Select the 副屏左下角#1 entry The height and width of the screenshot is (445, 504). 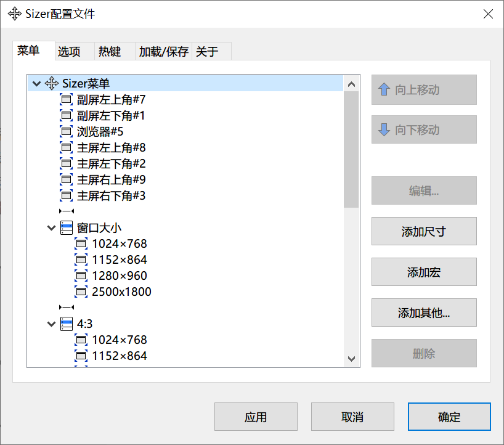coord(111,115)
